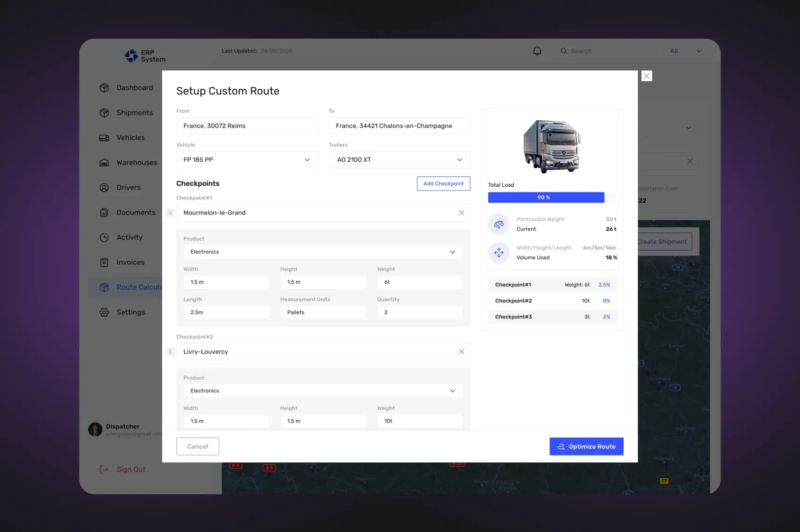
Task: Click the permissible weight scale icon
Action: click(499, 224)
